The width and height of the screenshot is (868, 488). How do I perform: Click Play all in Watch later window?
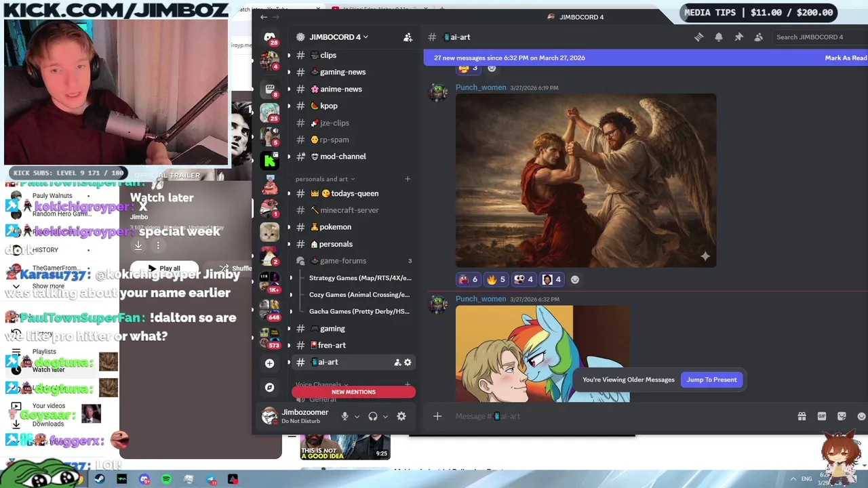(165, 268)
